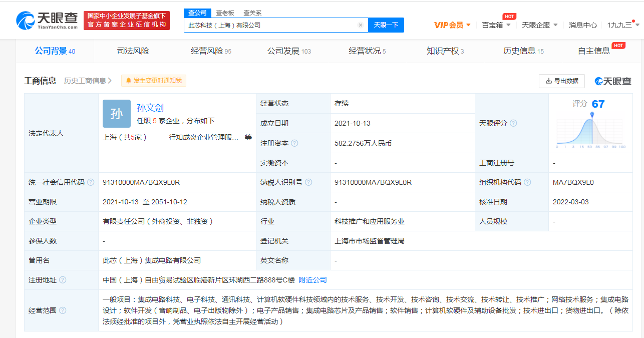Click the help icon next to 统一社会信用代码
This screenshot has height=338, width=644.
tap(91, 182)
